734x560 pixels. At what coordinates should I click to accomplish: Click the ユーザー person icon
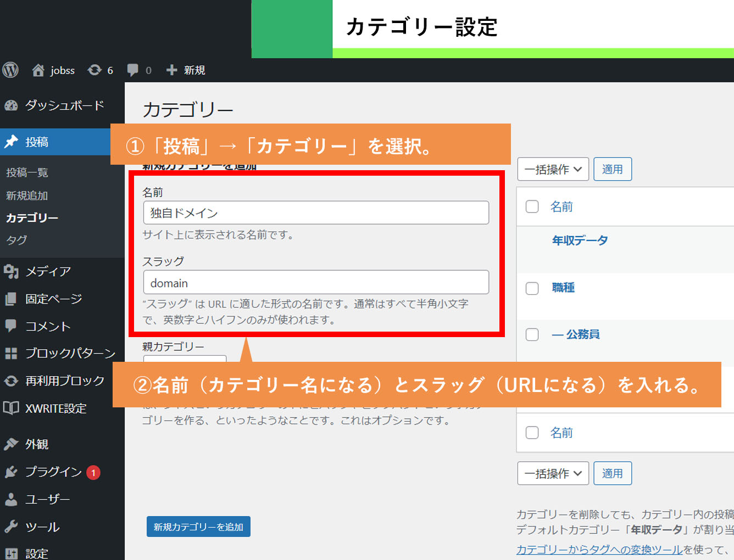point(11,499)
